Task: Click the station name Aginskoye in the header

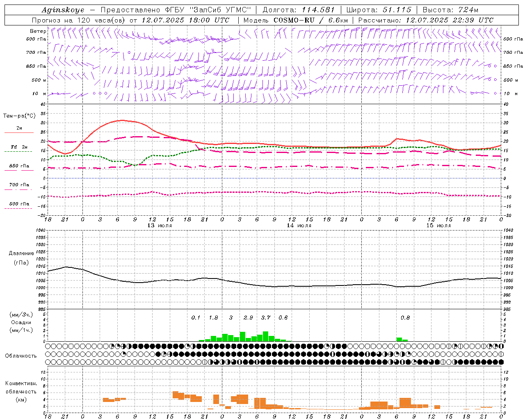Action: 63,10
